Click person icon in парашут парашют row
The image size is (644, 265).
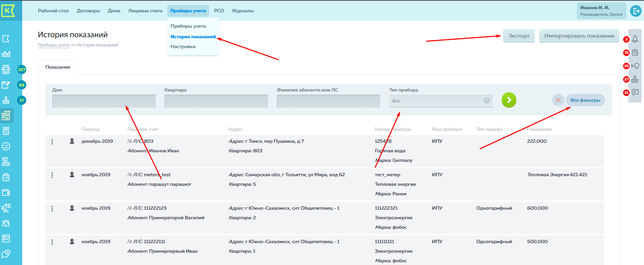[x=72, y=175]
